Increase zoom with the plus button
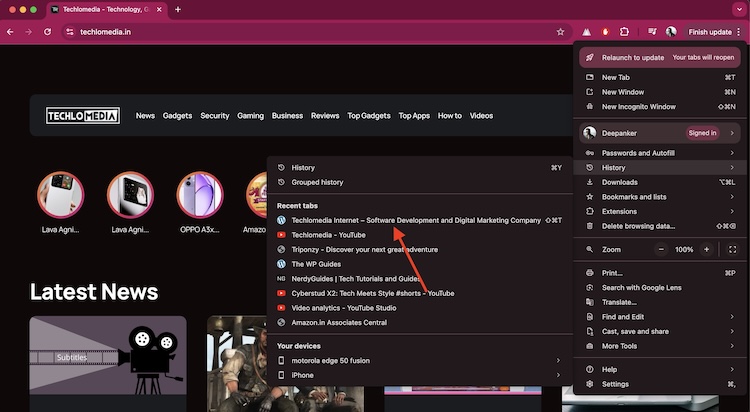Screen dimensions: 750x412 pyautogui.click(x=707, y=249)
